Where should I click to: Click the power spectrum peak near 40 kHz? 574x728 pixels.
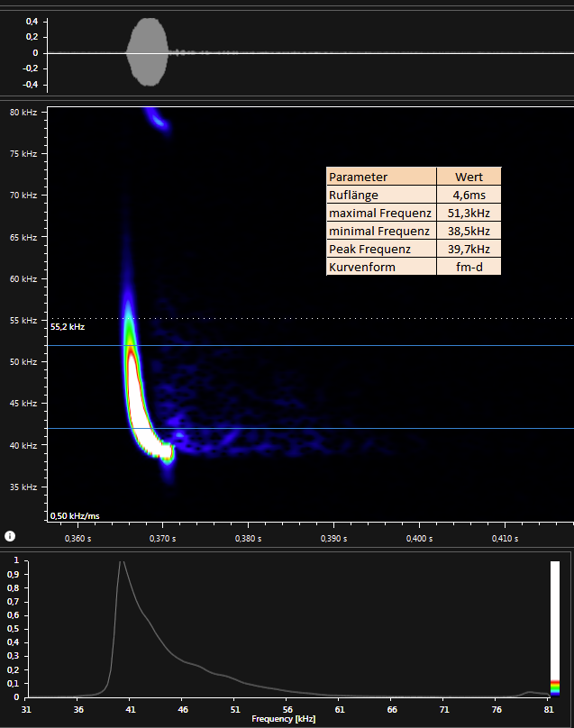121,564
